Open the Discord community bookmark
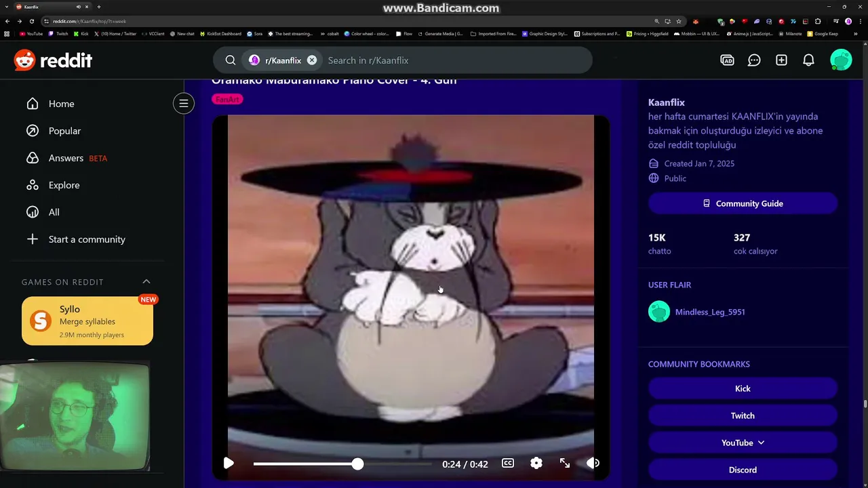The image size is (868, 488). point(743,470)
